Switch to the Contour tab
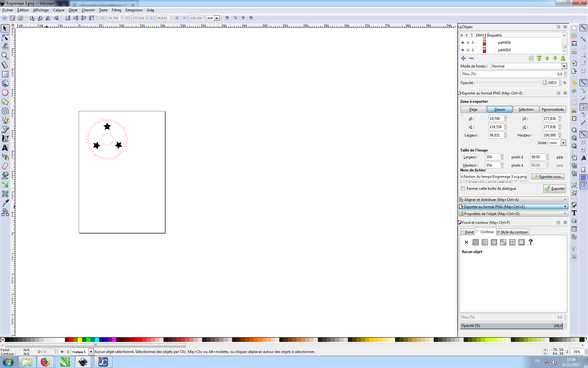 click(486, 232)
